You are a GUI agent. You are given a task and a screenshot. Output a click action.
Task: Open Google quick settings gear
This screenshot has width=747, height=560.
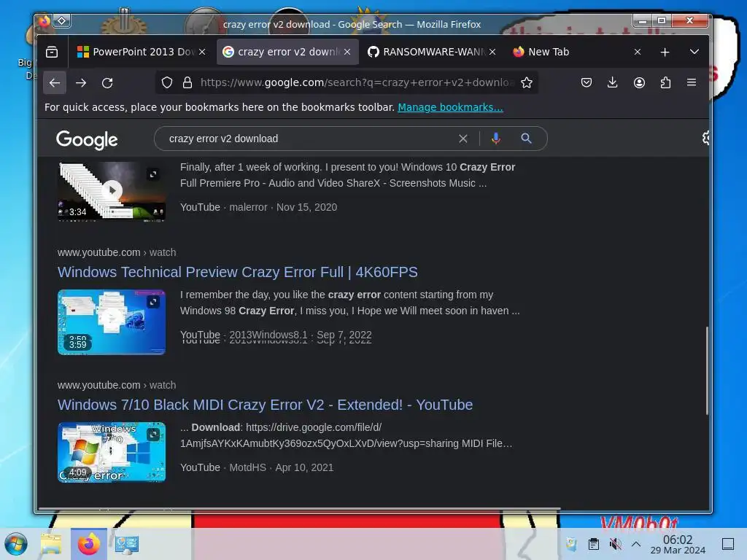click(706, 138)
